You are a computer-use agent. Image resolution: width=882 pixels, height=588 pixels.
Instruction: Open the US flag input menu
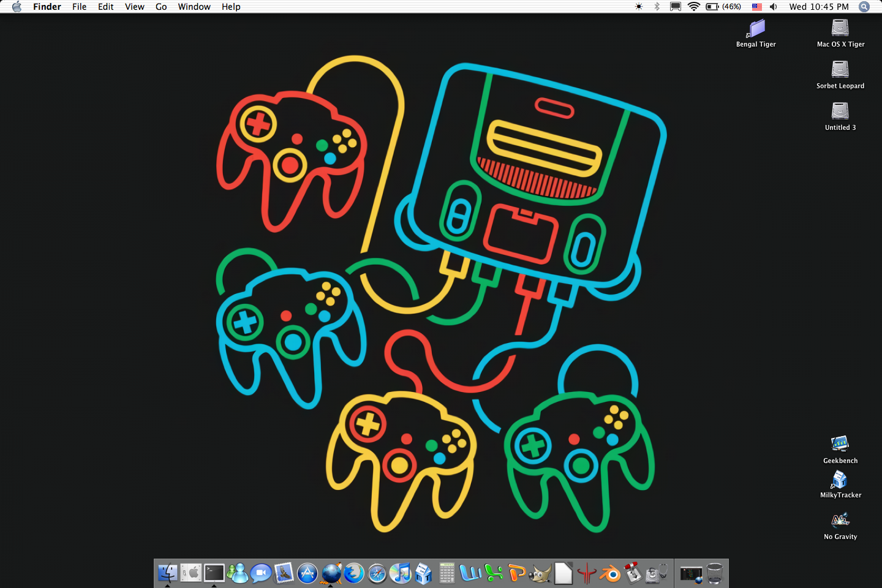[x=757, y=7]
